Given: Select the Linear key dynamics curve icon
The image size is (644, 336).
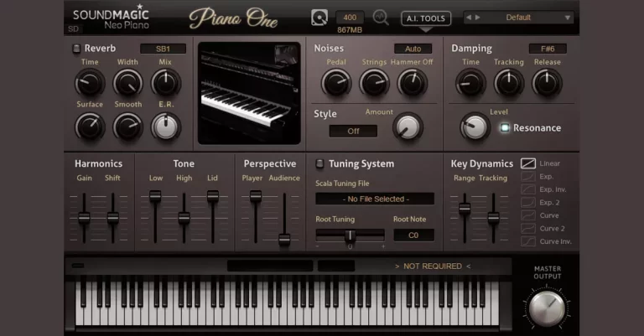Looking at the screenshot, I should click(528, 163).
